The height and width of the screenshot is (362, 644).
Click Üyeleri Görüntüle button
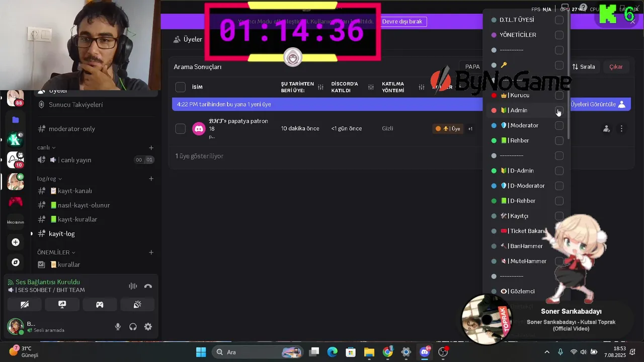[598, 104]
